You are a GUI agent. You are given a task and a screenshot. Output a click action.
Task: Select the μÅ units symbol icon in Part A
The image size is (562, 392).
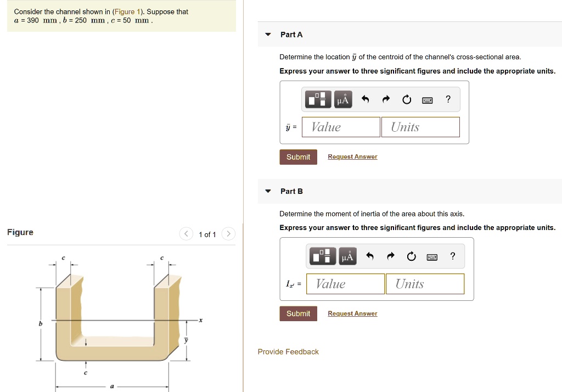click(x=342, y=99)
